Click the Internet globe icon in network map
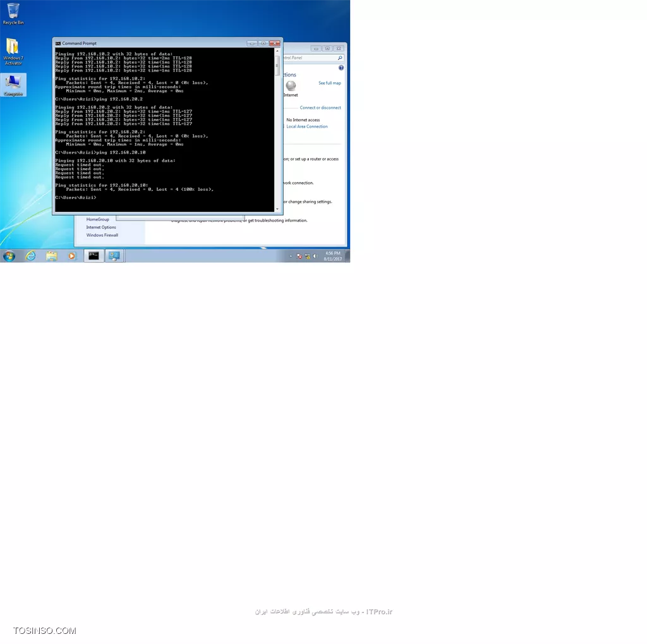Image resolution: width=647 pixels, height=644 pixels. (x=291, y=85)
